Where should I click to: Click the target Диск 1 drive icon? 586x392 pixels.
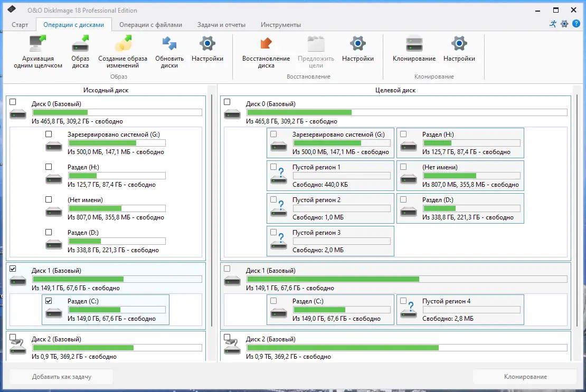pos(232,281)
